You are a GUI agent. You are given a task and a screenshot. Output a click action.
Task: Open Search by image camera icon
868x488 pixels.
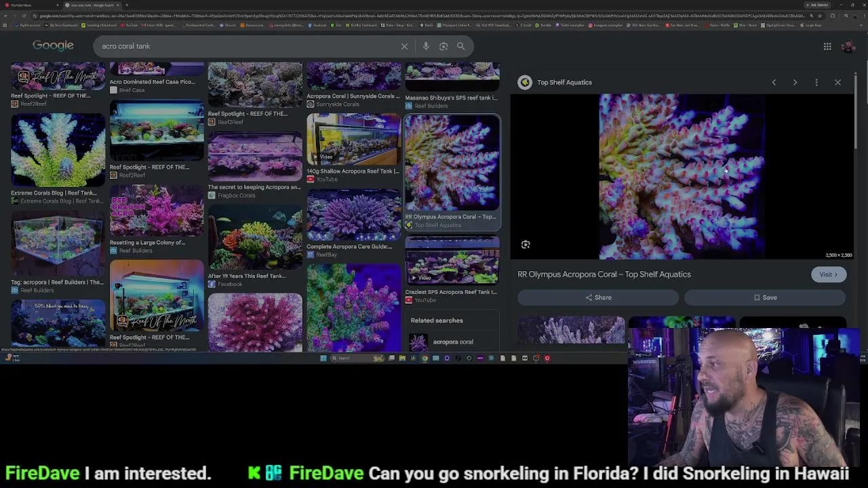click(443, 46)
